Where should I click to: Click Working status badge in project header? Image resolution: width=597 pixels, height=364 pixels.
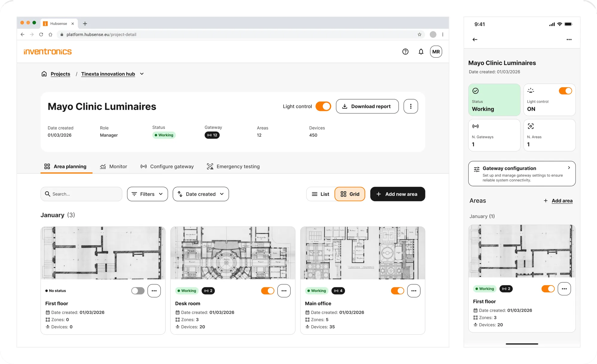[164, 135]
